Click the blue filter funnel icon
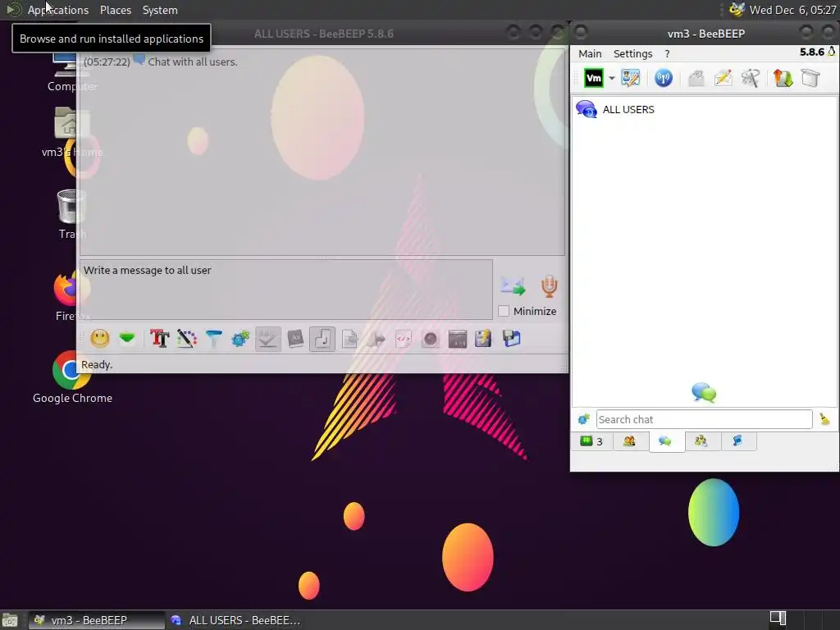Viewport: 840px width, 630px height. coord(214,339)
